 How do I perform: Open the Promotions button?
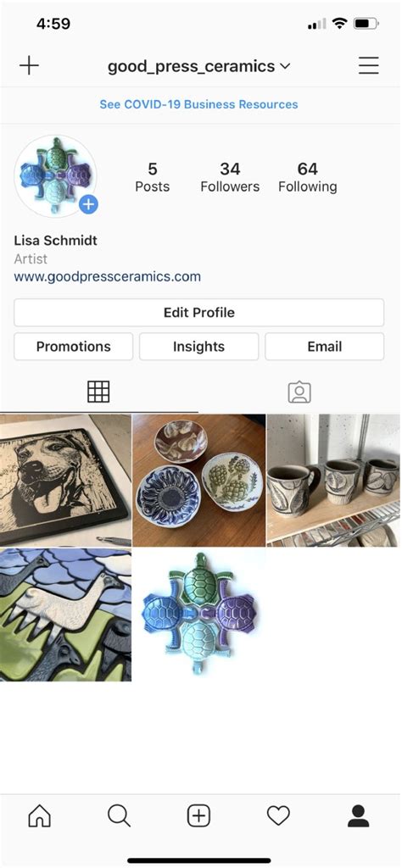pos(73,347)
